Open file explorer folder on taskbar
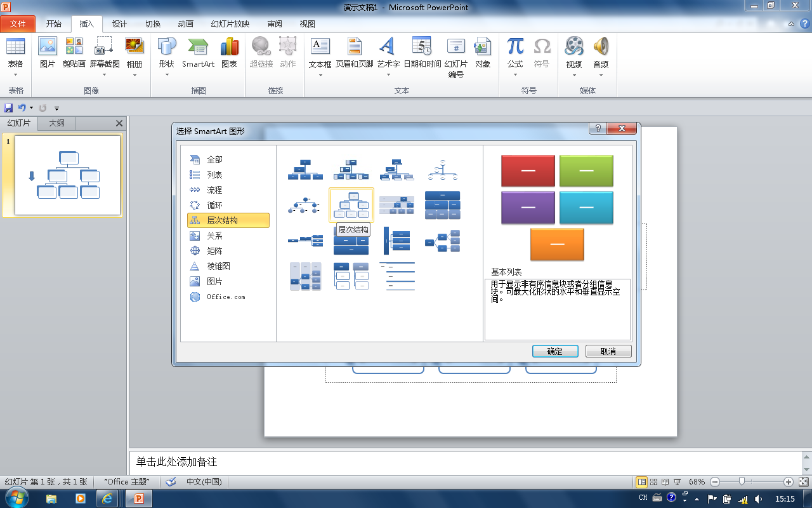The width and height of the screenshot is (812, 508). click(51, 498)
